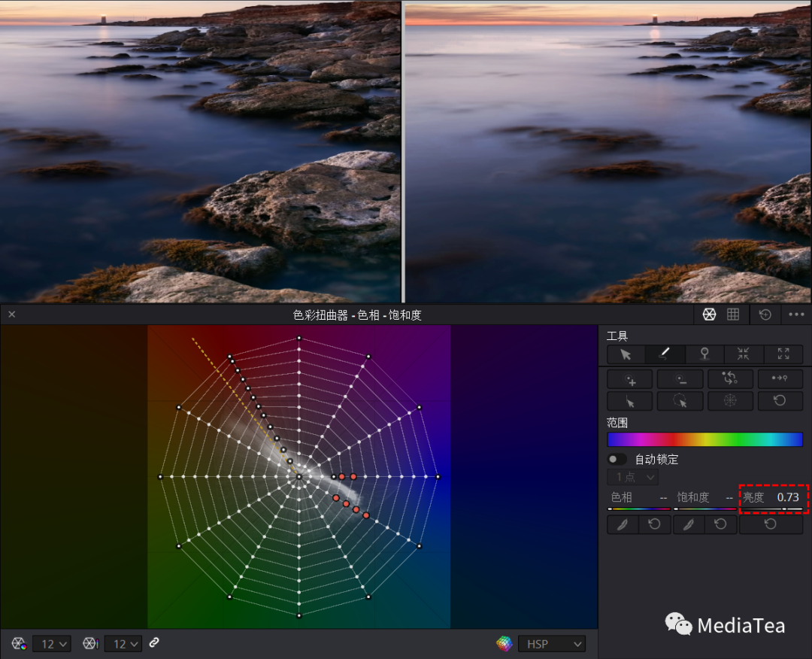Viewport: 812px width, 659px height.
Task: Click the hue resolution web icon at bottom left
Action: (x=19, y=643)
